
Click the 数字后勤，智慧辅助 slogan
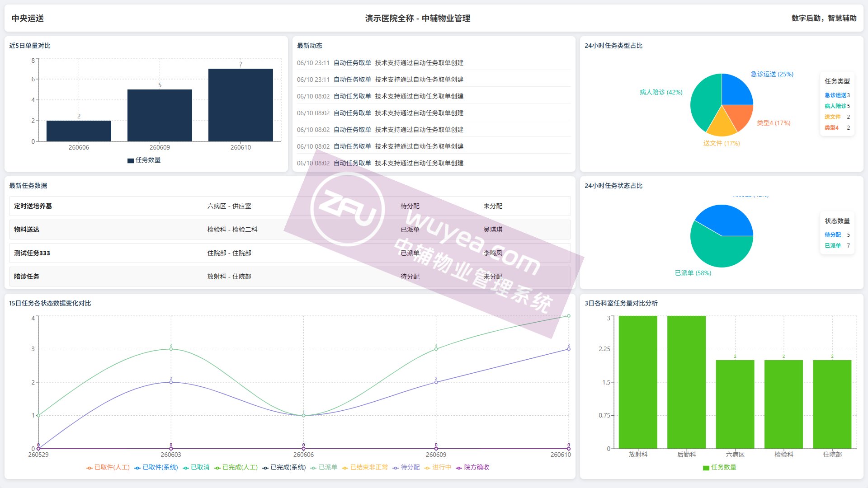point(824,18)
